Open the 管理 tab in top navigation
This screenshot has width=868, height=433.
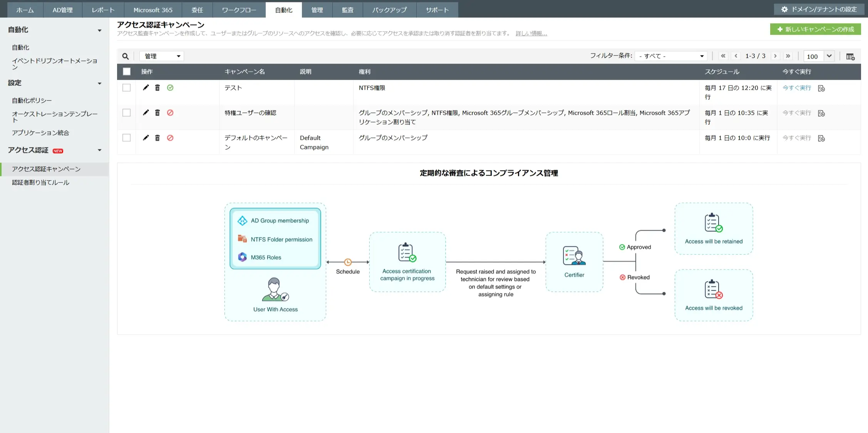pyautogui.click(x=317, y=10)
